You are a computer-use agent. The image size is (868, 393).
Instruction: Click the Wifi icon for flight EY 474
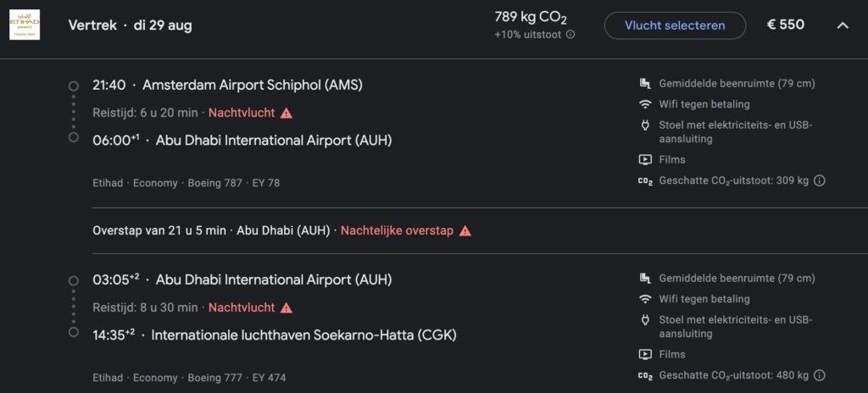(645, 299)
